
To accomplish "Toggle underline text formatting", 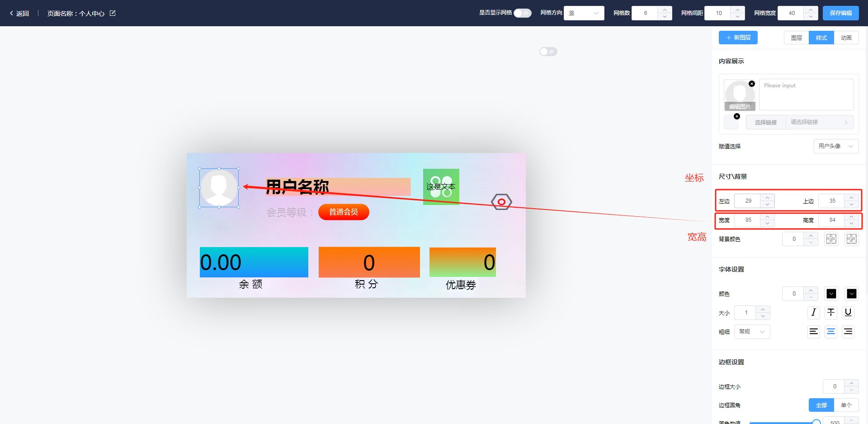I will 848,313.
